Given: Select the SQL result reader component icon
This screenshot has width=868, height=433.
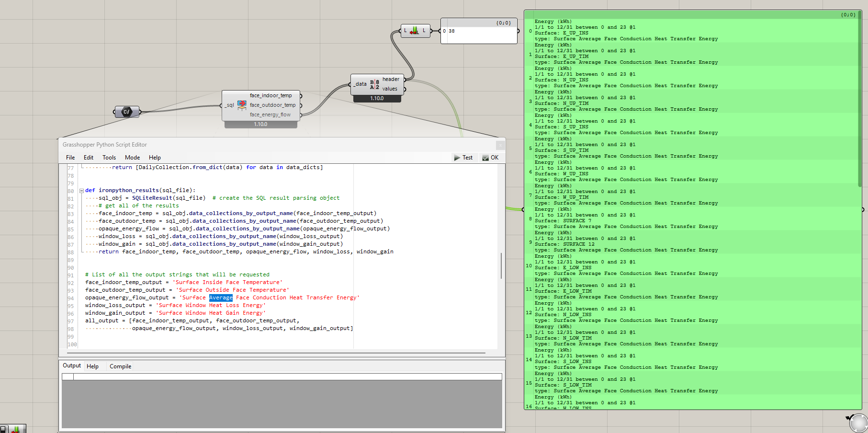Looking at the screenshot, I should pos(242,105).
